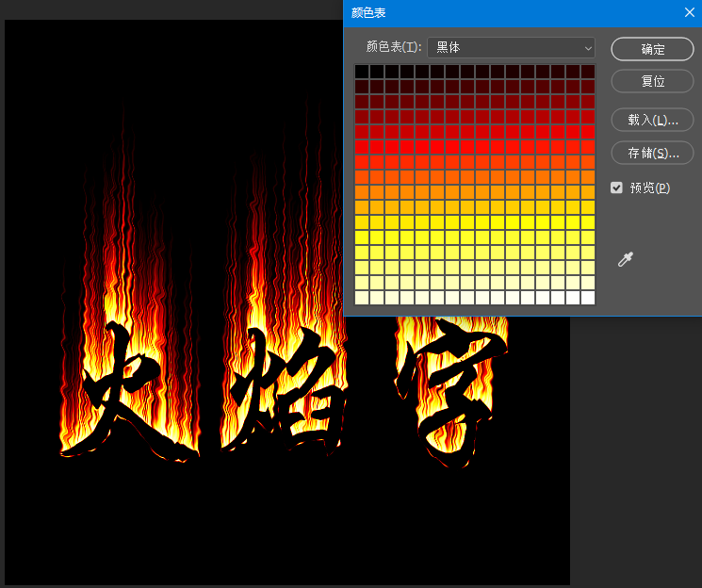The height and width of the screenshot is (588, 702).
Task: Pick the first pale cream swatch in bottom row
Action: point(362,298)
